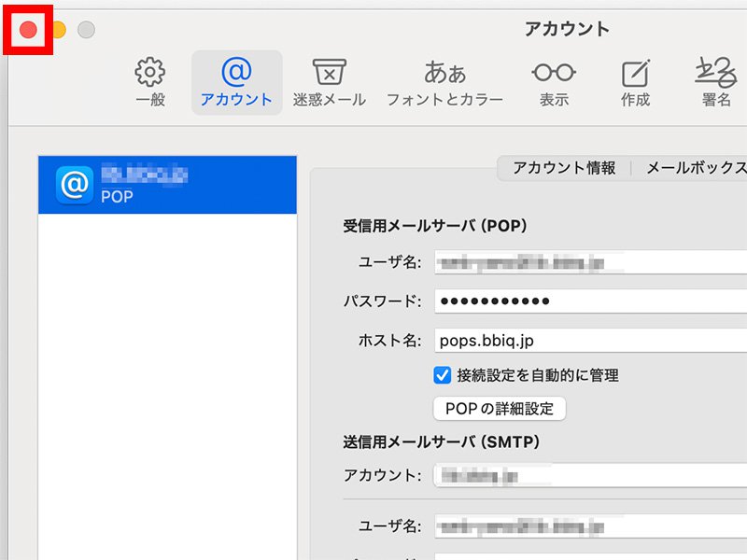Minimize the window with yellow button
This screenshot has width=747, height=560.
pos(58,30)
